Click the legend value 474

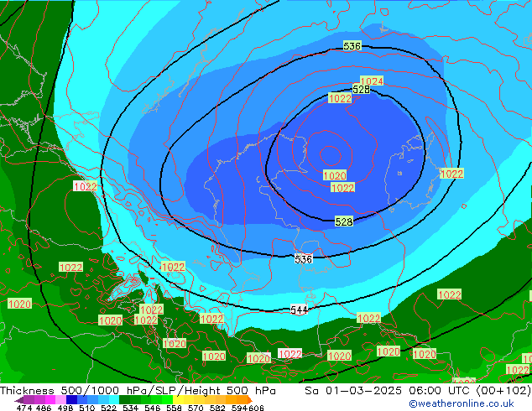[24, 408]
